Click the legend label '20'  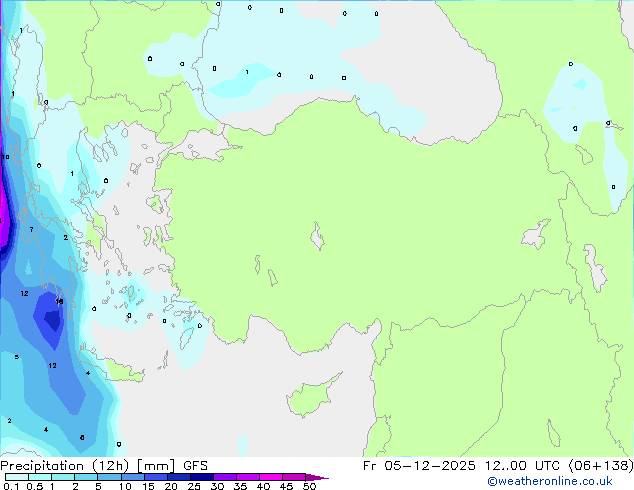point(171,486)
